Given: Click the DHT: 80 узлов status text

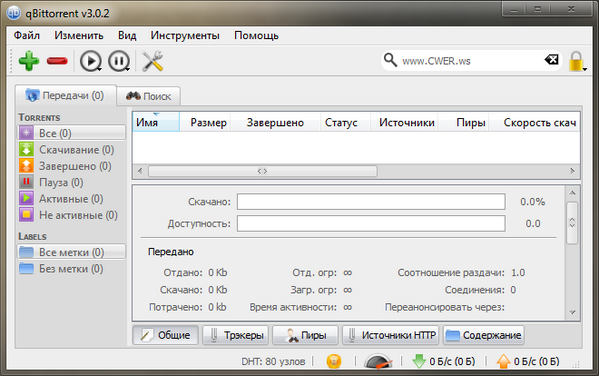Looking at the screenshot, I should 273,361.
